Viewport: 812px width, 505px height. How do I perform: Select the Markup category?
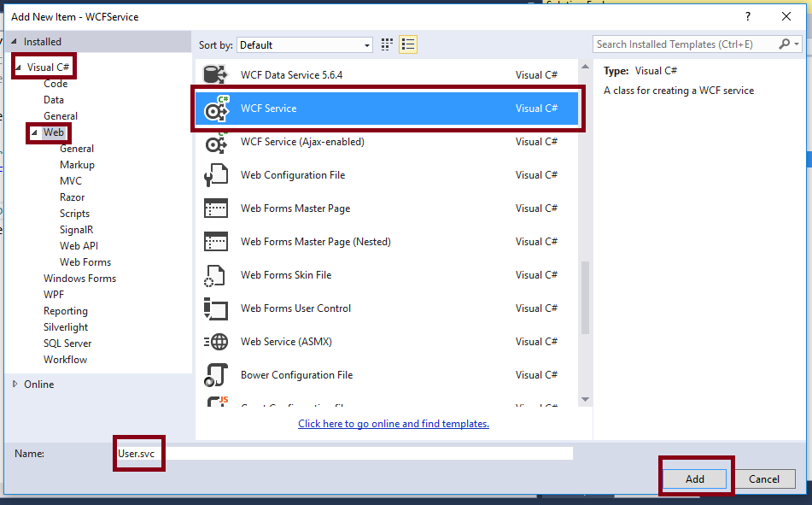(x=77, y=165)
